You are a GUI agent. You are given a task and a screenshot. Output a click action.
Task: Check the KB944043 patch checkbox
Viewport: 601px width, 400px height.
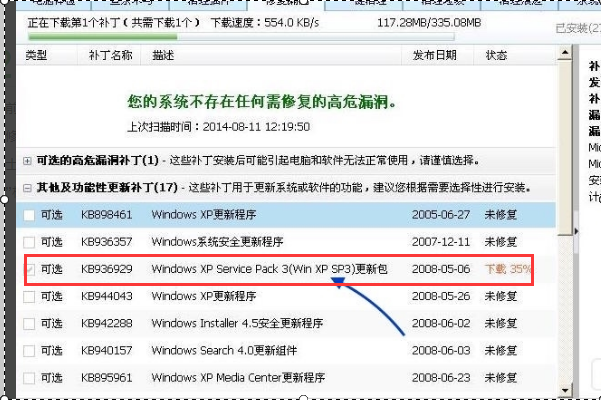(x=29, y=297)
